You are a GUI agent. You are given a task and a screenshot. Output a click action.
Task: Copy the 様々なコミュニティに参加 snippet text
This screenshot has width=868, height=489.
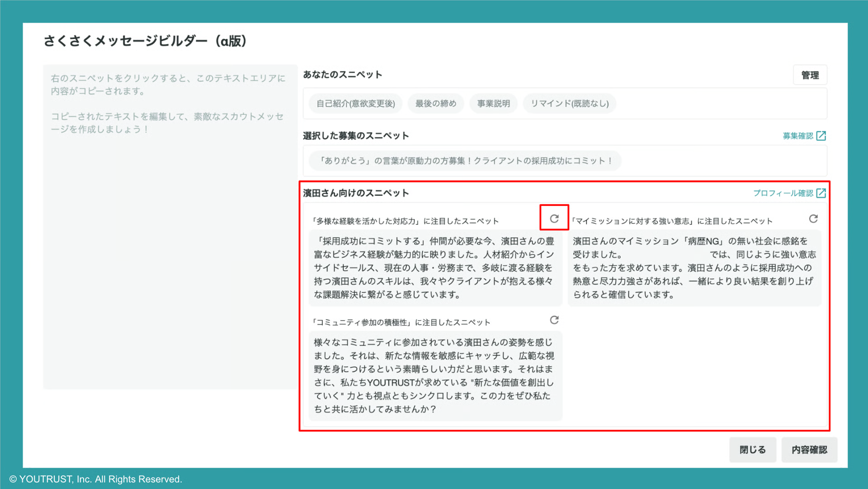[x=435, y=376]
